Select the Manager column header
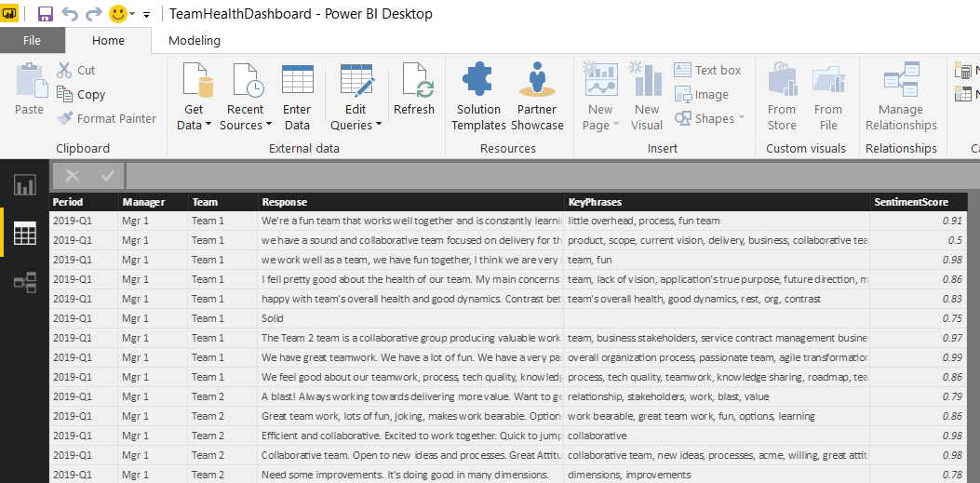Viewport: 980px width, 483px height. pos(154,202)
